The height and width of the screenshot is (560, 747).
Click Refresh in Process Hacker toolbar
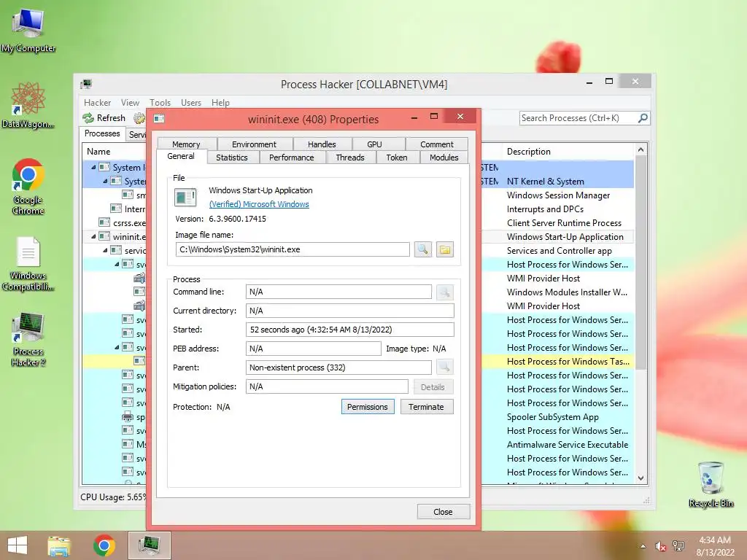[104, 117]
